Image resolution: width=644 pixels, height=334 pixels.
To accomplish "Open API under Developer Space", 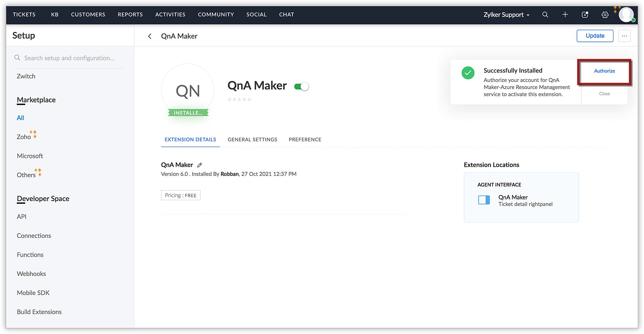I will coord(22,217).
